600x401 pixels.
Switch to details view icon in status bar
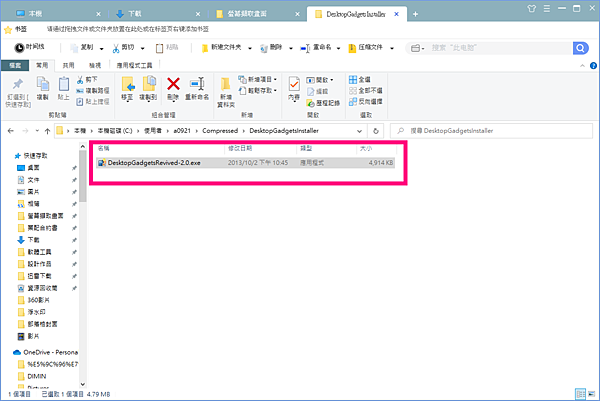580,394
